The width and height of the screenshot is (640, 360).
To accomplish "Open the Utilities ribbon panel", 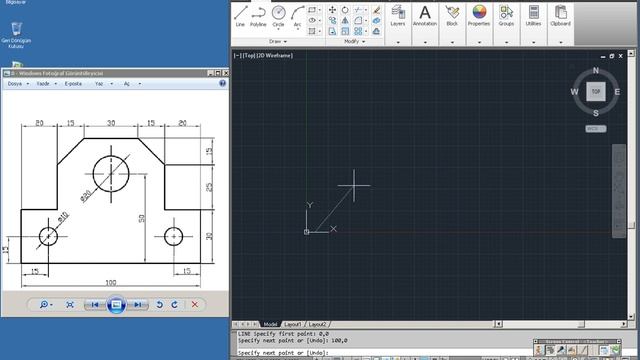I will click(533, 16).
